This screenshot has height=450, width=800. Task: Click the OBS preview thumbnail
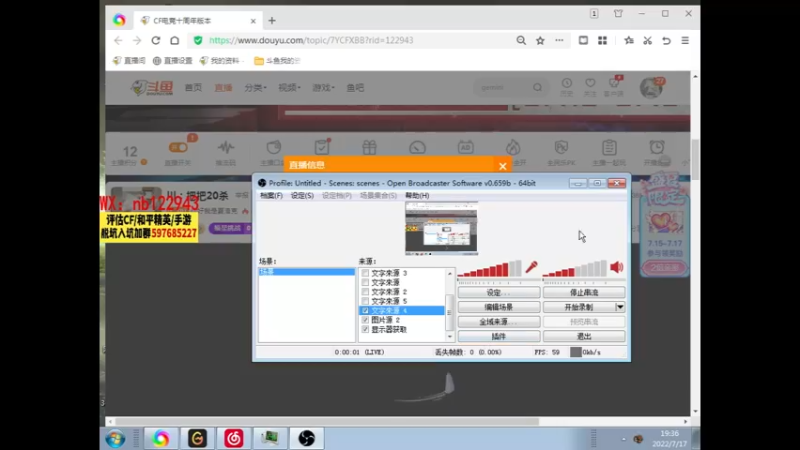click(441, 228)
